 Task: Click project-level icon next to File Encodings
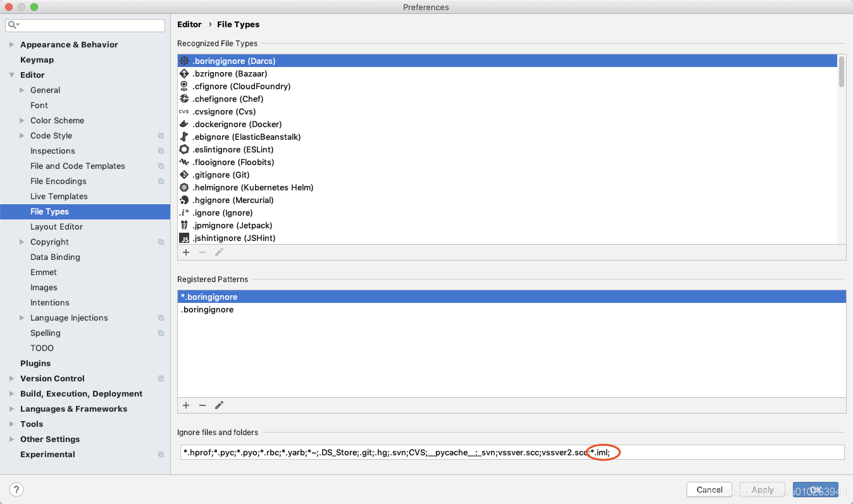(161, 181)
